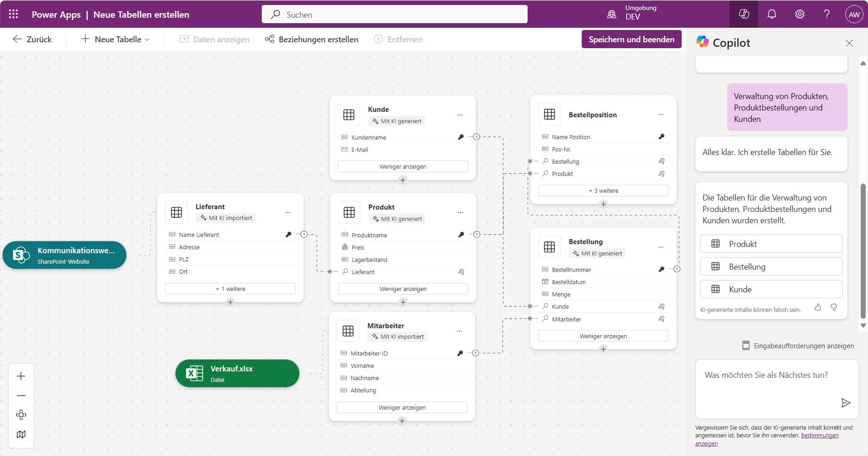Click the environment globe icon
868x456 pixels.
click(x=612, y=14)
